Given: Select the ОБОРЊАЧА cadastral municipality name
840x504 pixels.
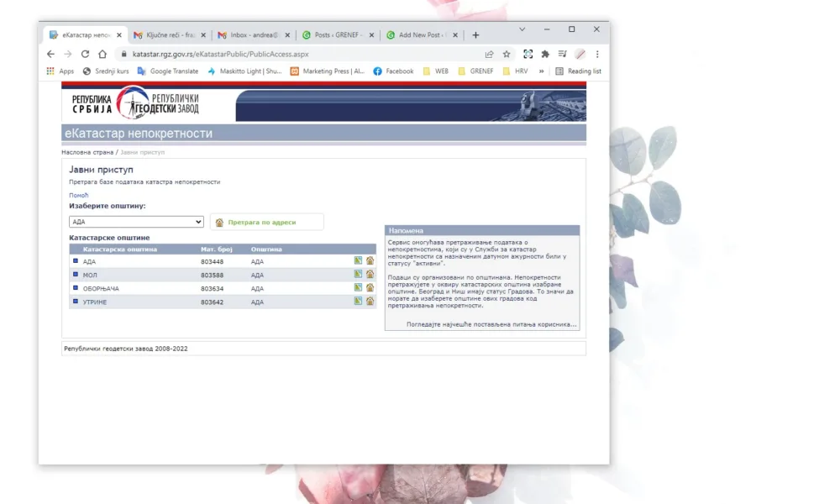Looking at the screenshot, I should click(x=101, y=289).
